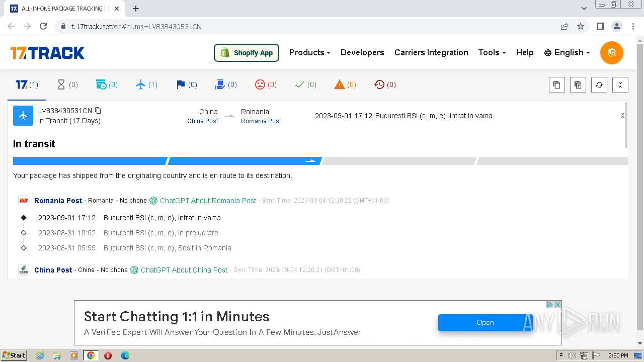Select the warning Alert filter tab
The width and height of the screenshot is (644, 362).
(x=345, y=84)
